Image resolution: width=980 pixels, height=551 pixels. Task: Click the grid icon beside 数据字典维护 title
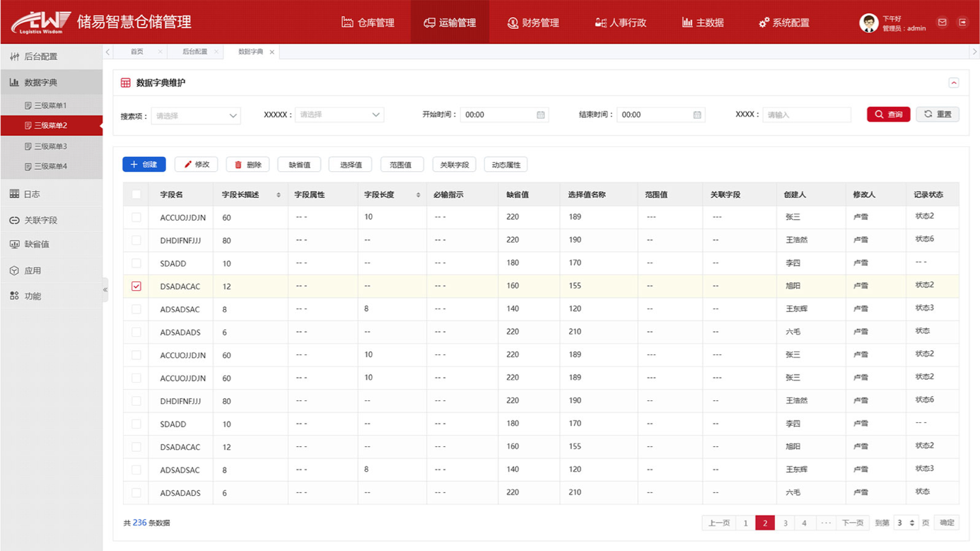[124, 81]
